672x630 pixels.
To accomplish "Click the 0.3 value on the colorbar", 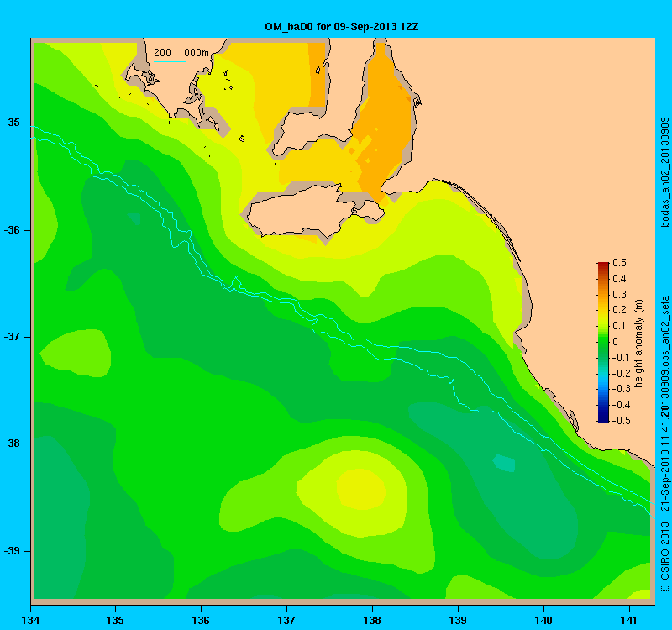I will (619, 295).
